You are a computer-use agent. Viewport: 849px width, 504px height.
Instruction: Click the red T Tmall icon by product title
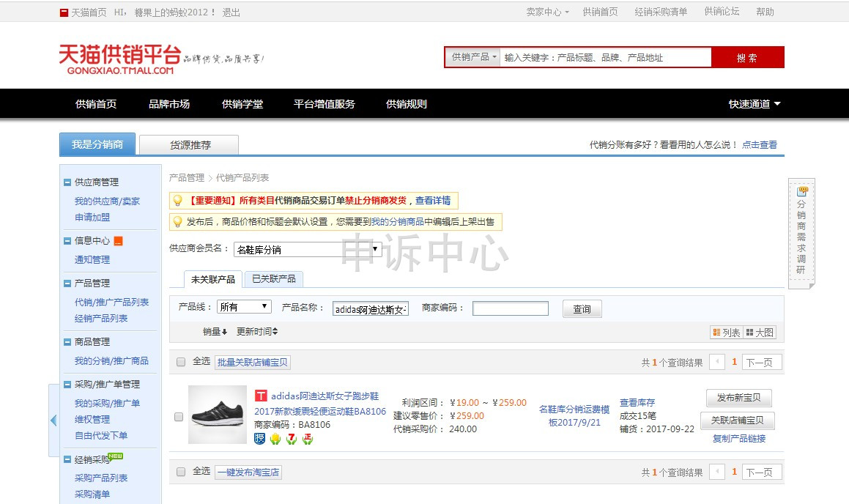(x=261, y=396)
